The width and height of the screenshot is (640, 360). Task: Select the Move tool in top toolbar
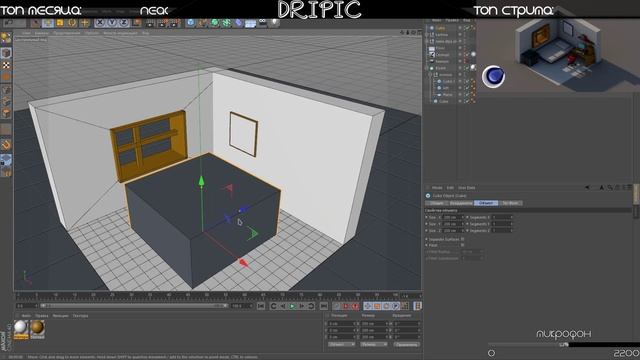(x=48, y=22)
